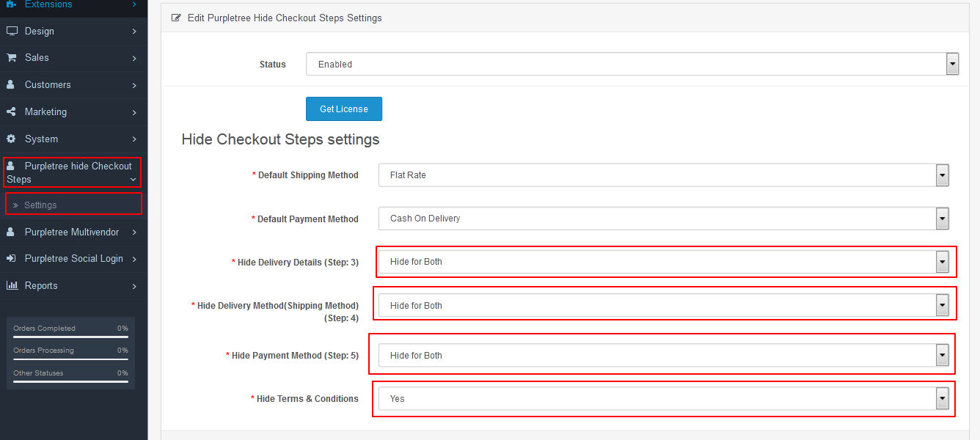Click the Hide Terms & Conditions label
Viewport: 980px width, 440px height.
coord(307,399)
